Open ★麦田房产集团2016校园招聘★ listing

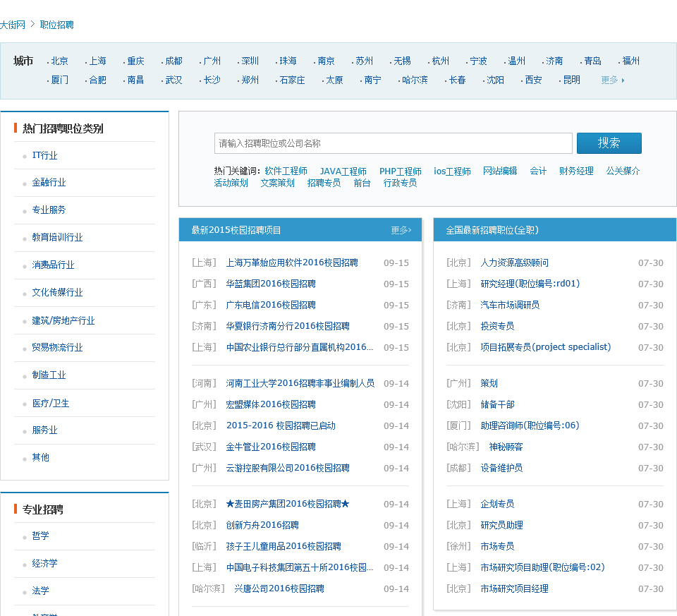coord(287,504)
